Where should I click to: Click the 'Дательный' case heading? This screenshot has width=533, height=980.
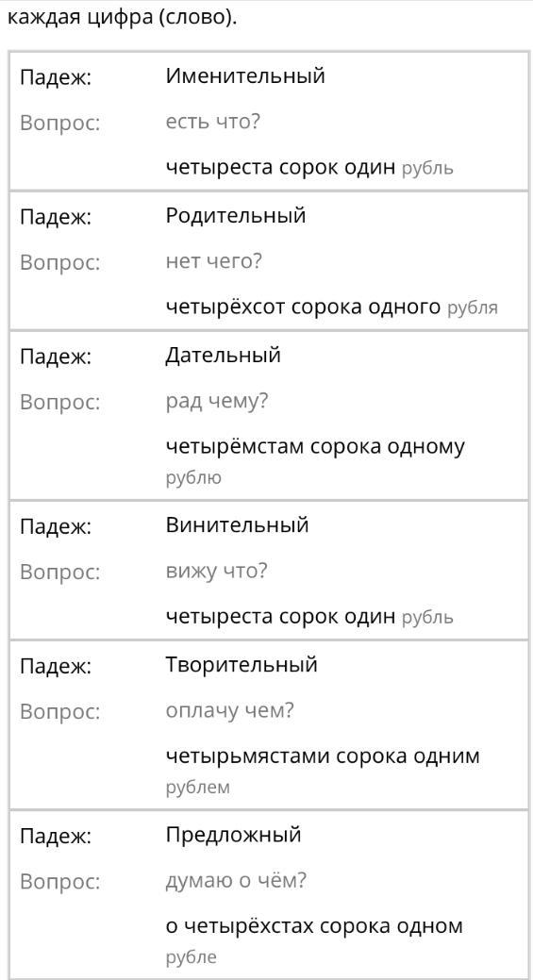click(224, 357)
